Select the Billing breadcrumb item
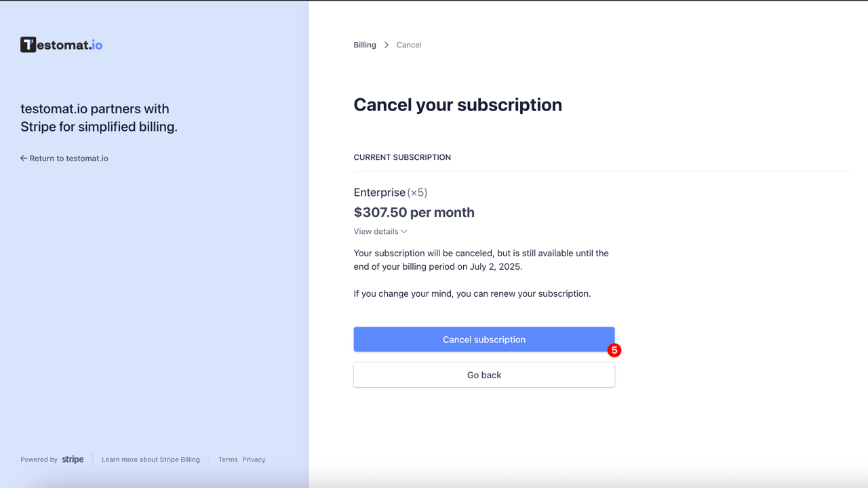The height and width of the screenshot is (488, 868). [x=365, y=45]
